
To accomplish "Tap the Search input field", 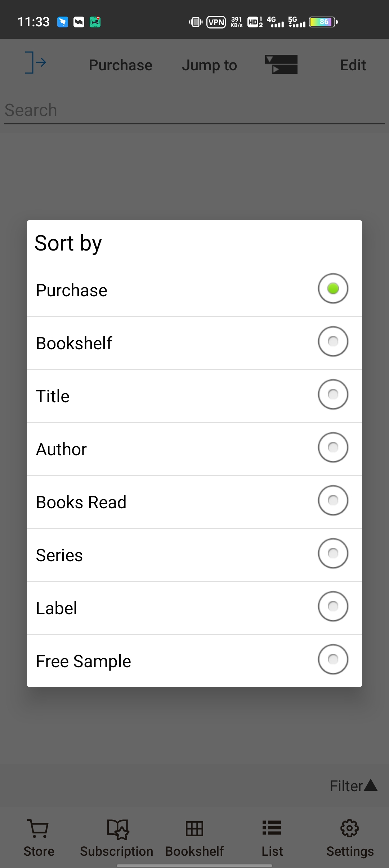I will coord(194,110).
